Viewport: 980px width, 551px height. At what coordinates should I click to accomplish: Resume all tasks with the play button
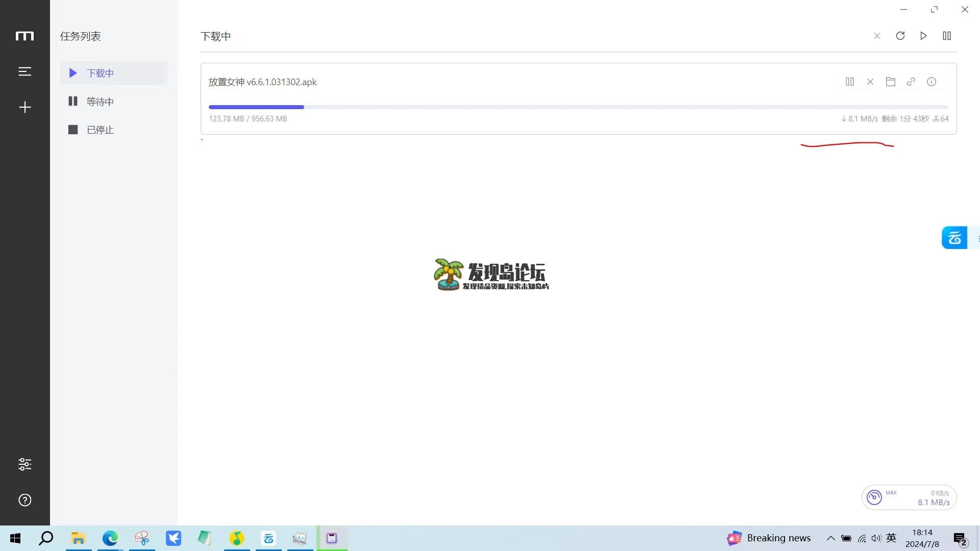923,36
